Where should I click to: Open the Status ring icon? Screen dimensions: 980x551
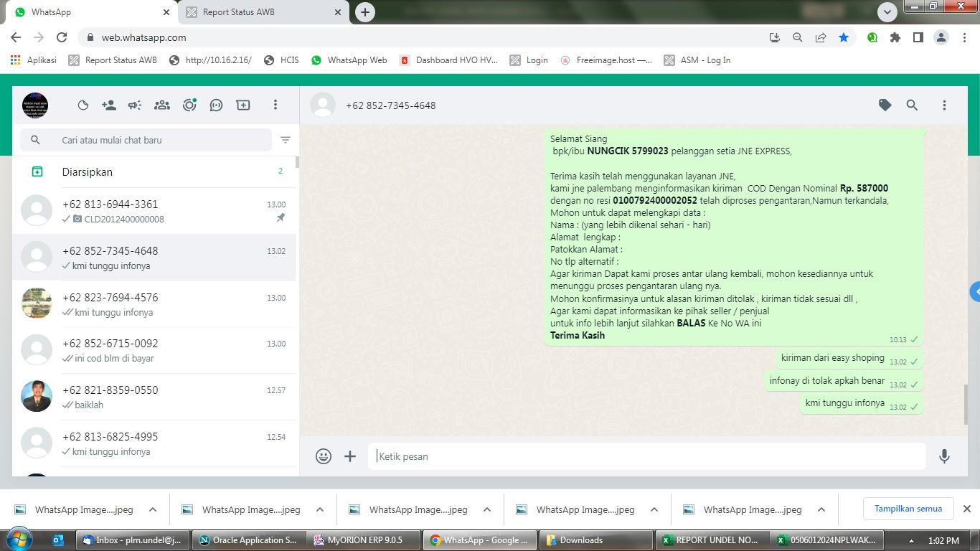pyautogui.click(x=189, y=105)
